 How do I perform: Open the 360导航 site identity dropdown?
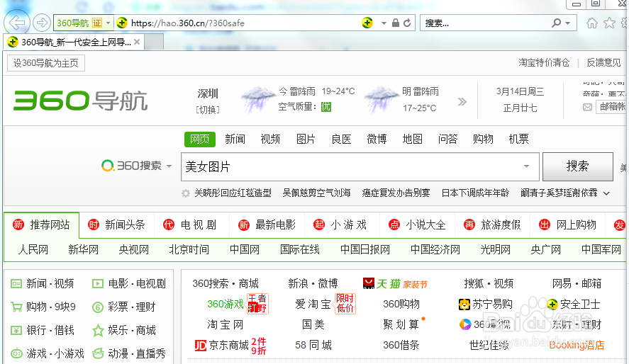108,23
